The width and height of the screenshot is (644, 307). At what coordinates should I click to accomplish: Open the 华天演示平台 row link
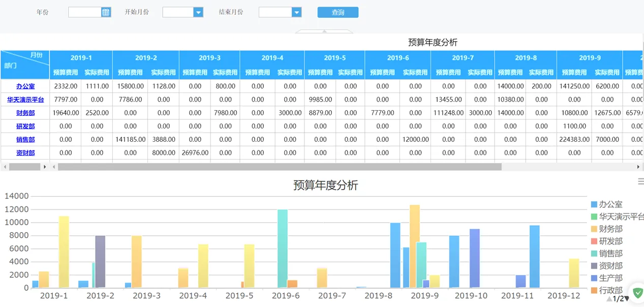pos(25,100)
